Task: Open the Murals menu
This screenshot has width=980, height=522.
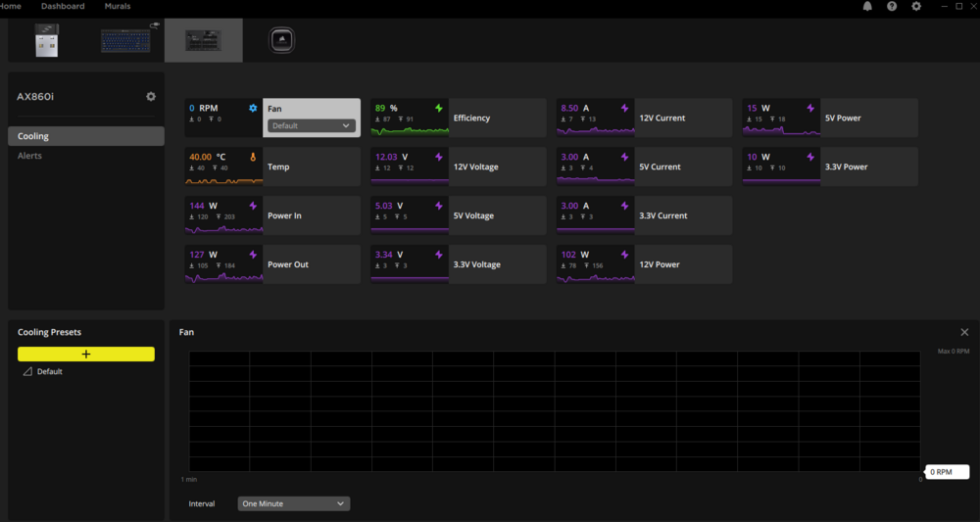Action: click(x=118, y=6)
